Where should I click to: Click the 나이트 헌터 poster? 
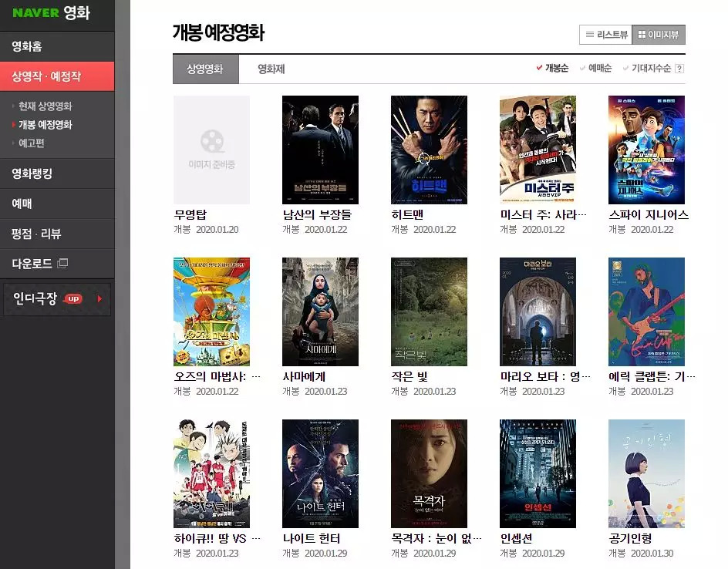click(320, 474)
